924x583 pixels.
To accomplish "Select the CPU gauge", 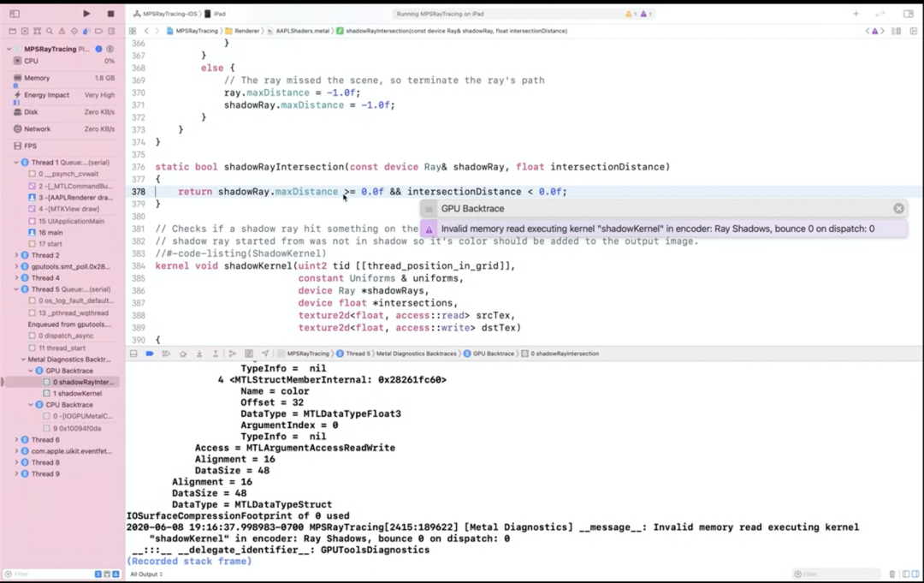I will 63,61.
